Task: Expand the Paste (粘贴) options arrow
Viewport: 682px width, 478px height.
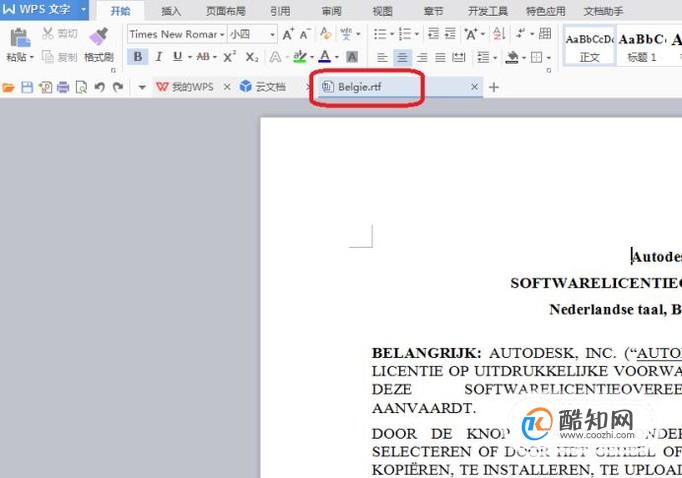Action: (32, 57)
